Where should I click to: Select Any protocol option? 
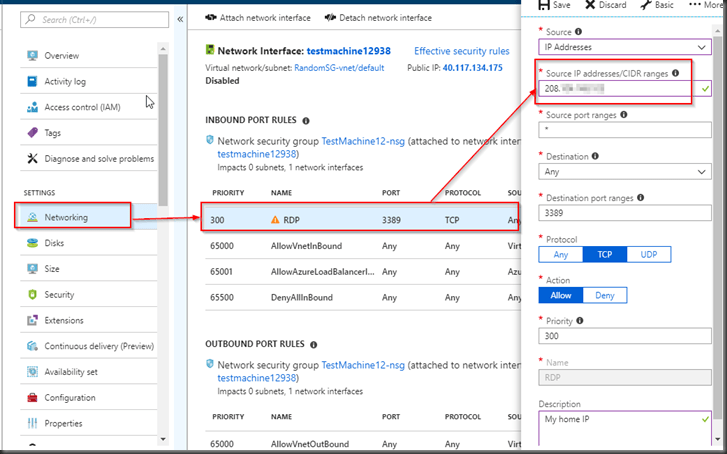tap(560, 254)
